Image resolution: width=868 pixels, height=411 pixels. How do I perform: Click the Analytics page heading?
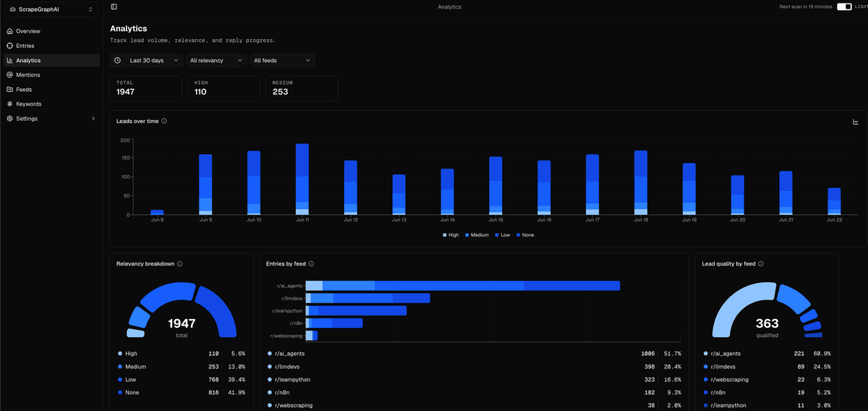tap(129, 29)
